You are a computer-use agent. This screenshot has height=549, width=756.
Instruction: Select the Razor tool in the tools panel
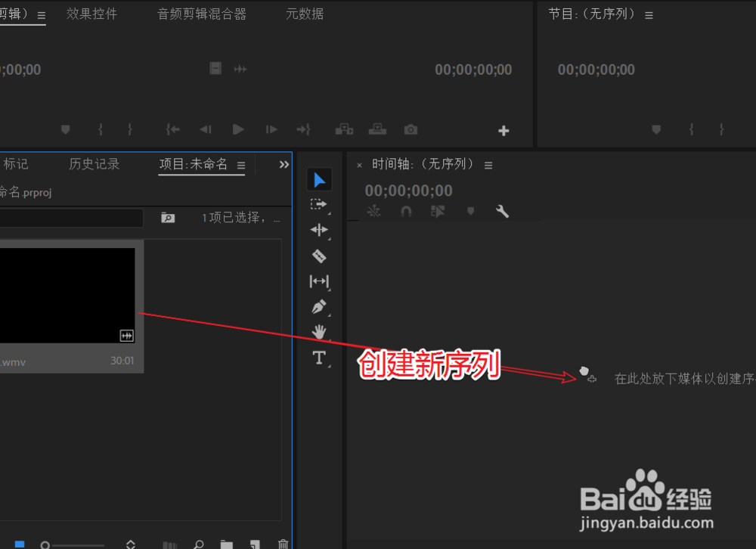point(319,256)
